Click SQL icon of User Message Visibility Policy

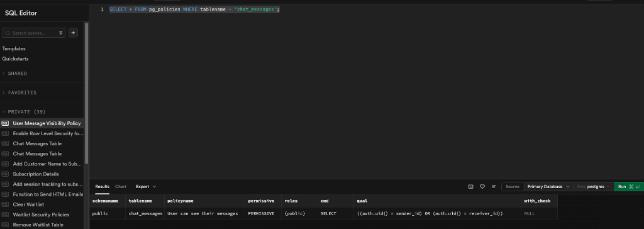[5, 123]
